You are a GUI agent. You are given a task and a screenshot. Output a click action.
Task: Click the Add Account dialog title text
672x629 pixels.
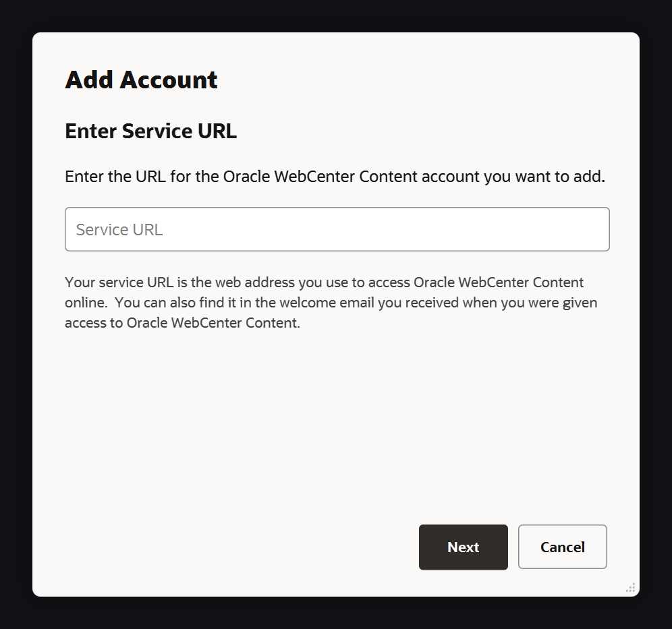141,80
